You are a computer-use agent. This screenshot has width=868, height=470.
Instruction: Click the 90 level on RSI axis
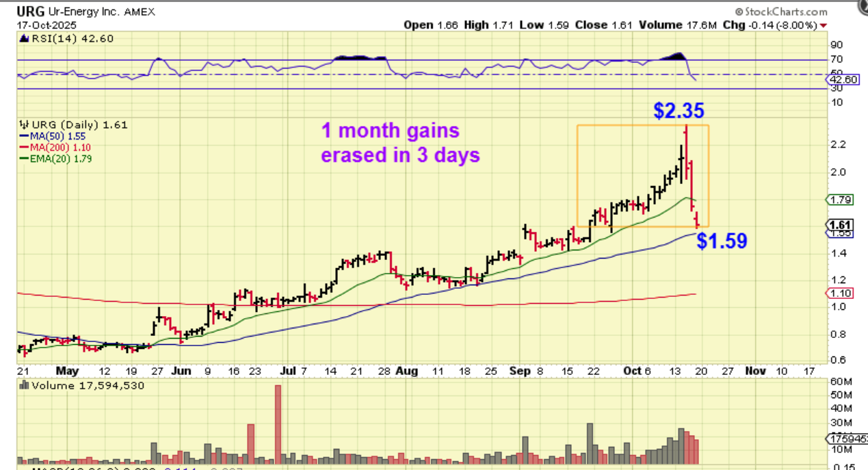pyautogui.click(x=835, y=46)
